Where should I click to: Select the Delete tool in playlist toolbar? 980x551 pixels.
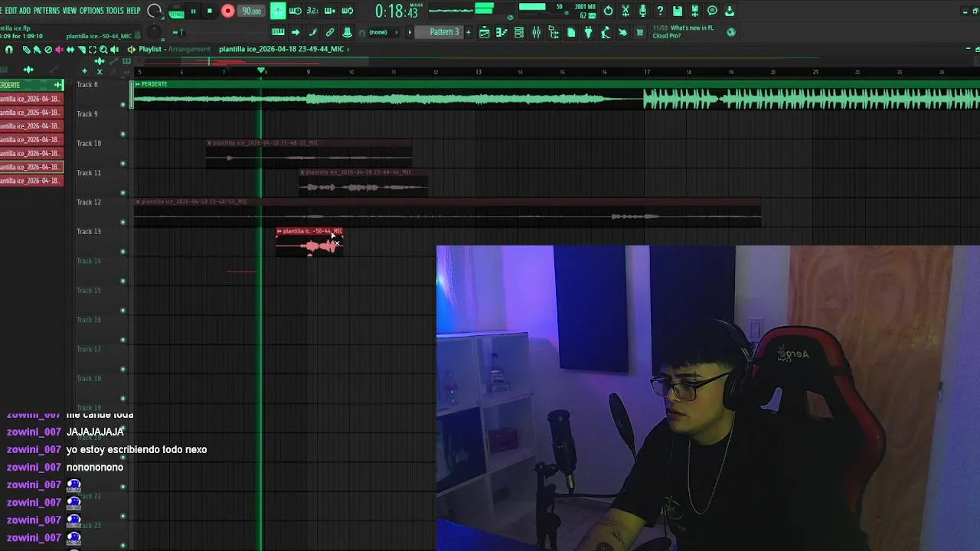pyautogui.click(x=48, y=49)
